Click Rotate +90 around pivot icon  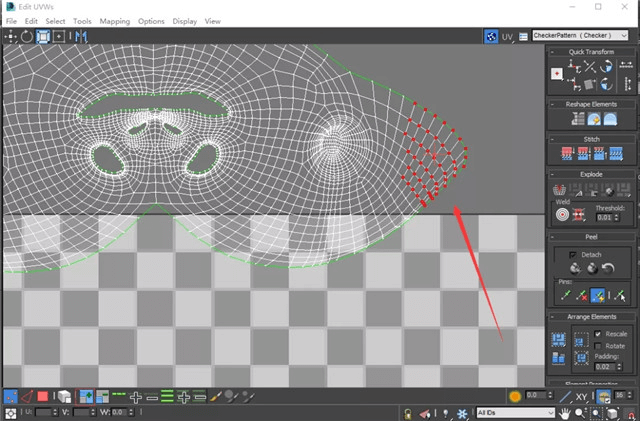pyautogui.click(x=607, y=66)
